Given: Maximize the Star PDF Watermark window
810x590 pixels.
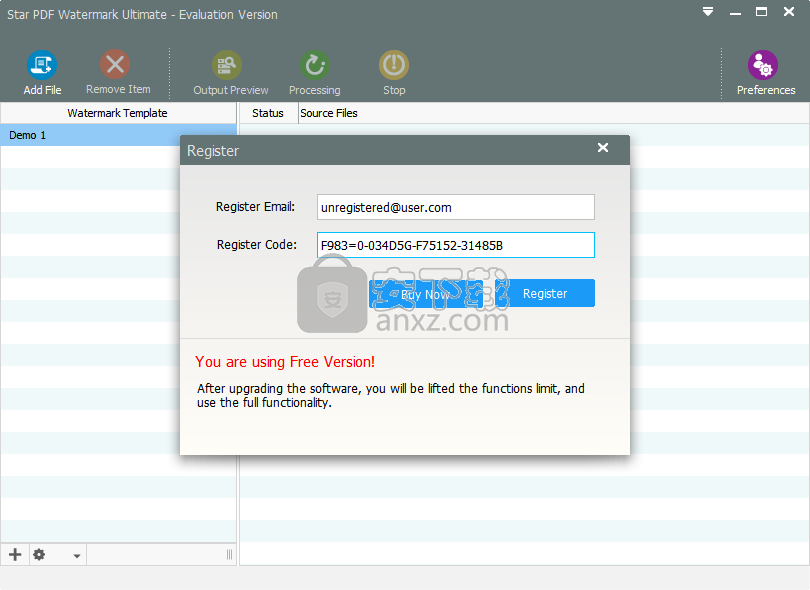Looking at the screenshot, I should (761, 11).
